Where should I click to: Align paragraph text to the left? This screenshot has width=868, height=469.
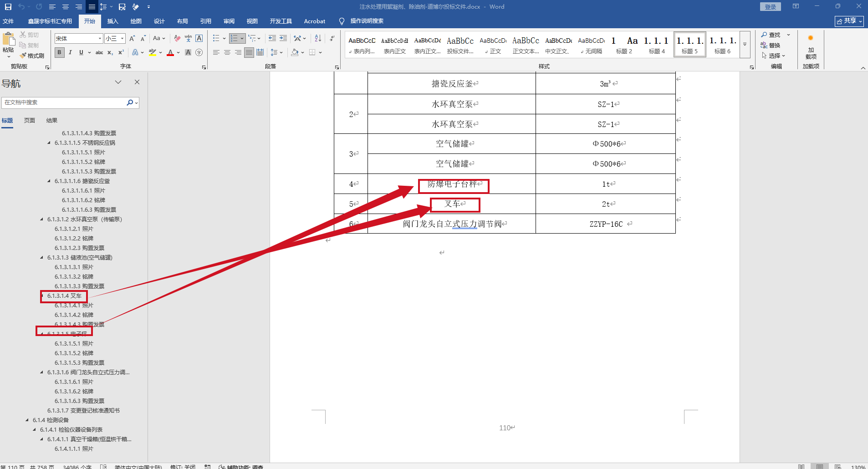click(x=216, y=52)
